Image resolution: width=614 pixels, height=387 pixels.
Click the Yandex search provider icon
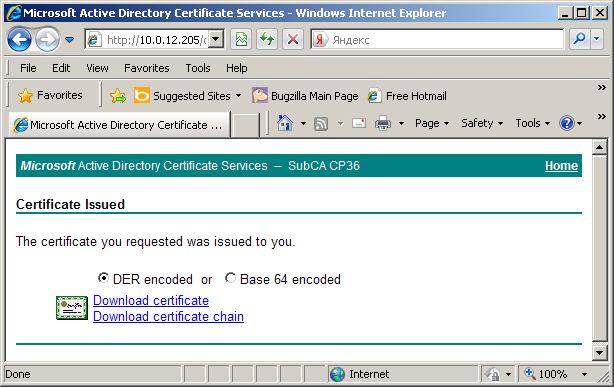point(320,40)
